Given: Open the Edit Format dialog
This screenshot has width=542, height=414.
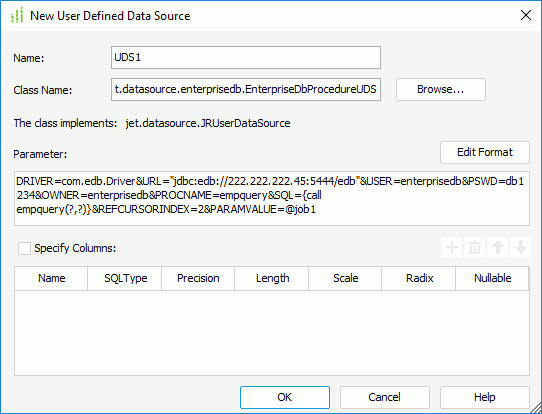Looking at the screenshot, I should [485, 152].
